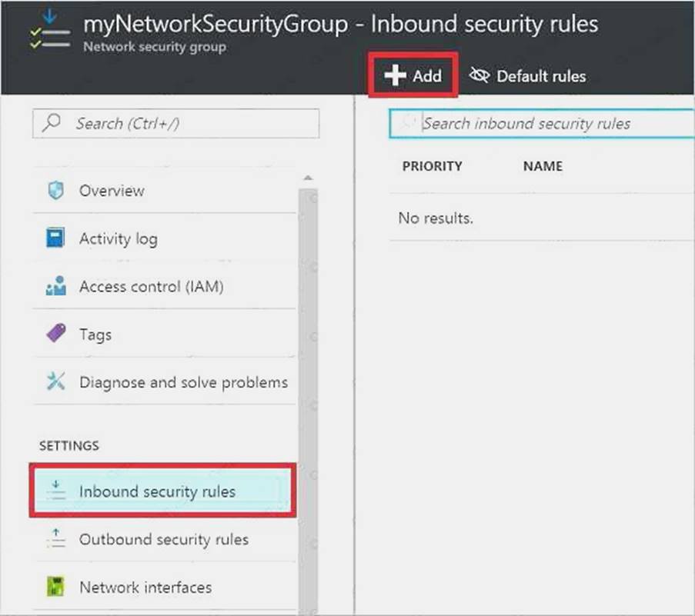Click the Diagnose and solve problems wrench icon

click(x=56, y=381)
